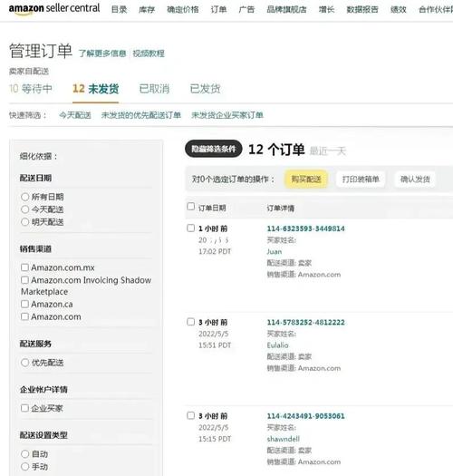
Task: Click the 15:15 PDT order time
Action: 215,439
